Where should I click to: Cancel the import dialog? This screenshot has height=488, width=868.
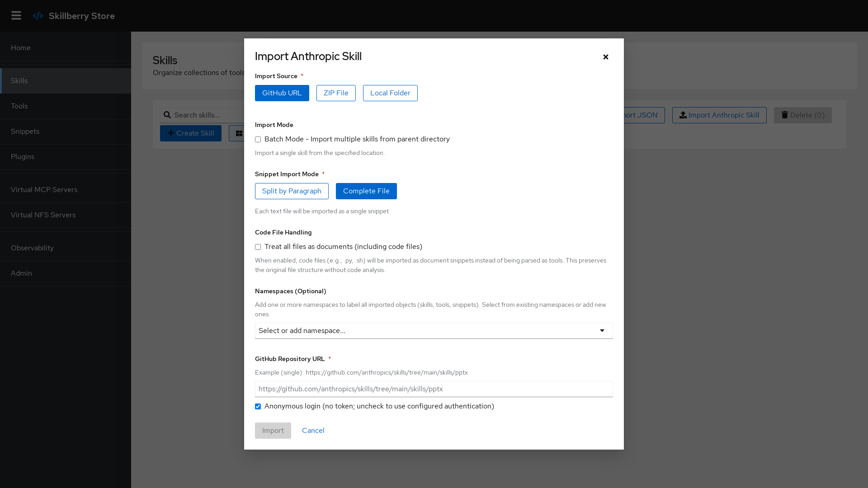[313, 431]
